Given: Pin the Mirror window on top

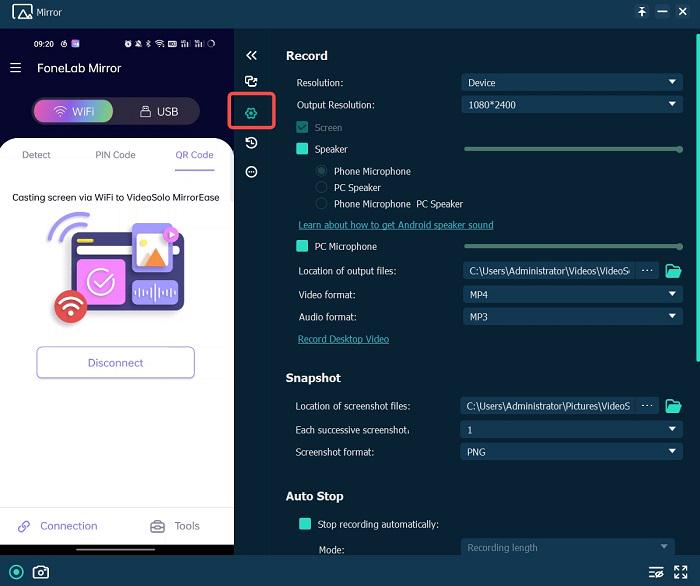Looking at the screenshot, I should [x=642, y=12].
